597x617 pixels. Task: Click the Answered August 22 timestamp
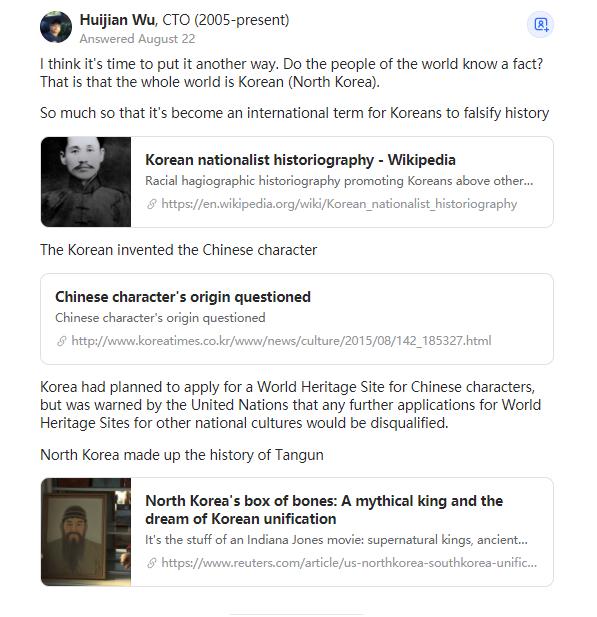click(x=137, y=39)
